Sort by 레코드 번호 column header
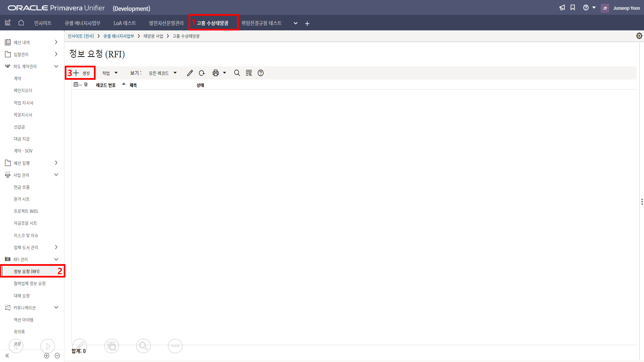This screenshot has width=644, height=362. [x=106, y=85]
